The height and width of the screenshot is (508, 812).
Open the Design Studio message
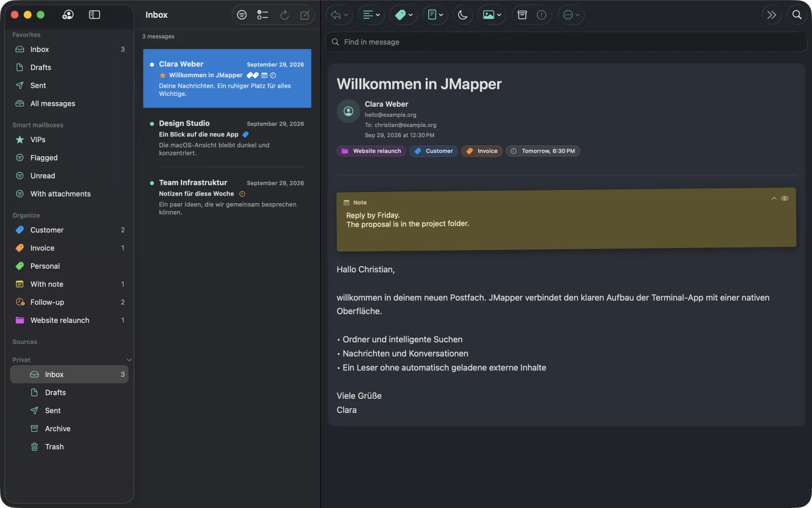pyautogui.click(x=227, y=138)
